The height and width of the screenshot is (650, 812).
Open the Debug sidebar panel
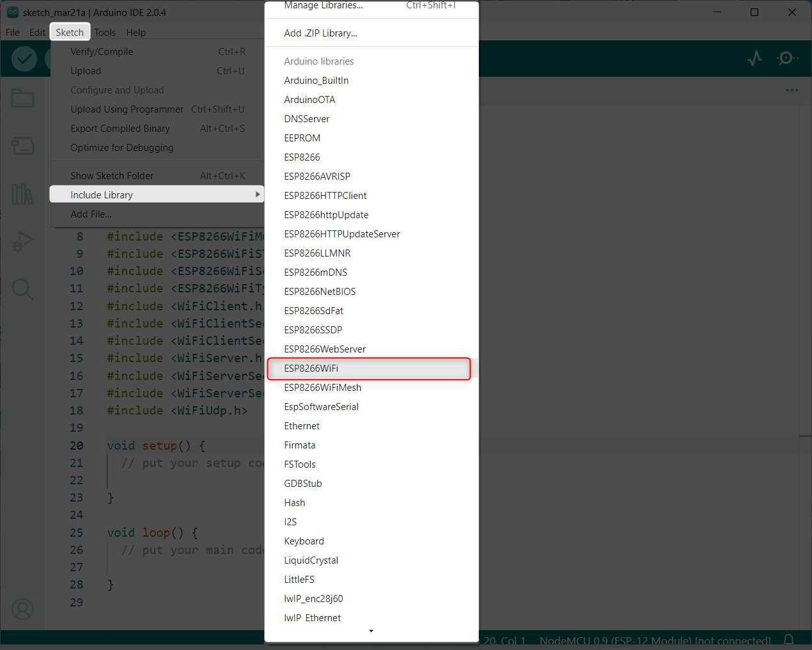22,242
